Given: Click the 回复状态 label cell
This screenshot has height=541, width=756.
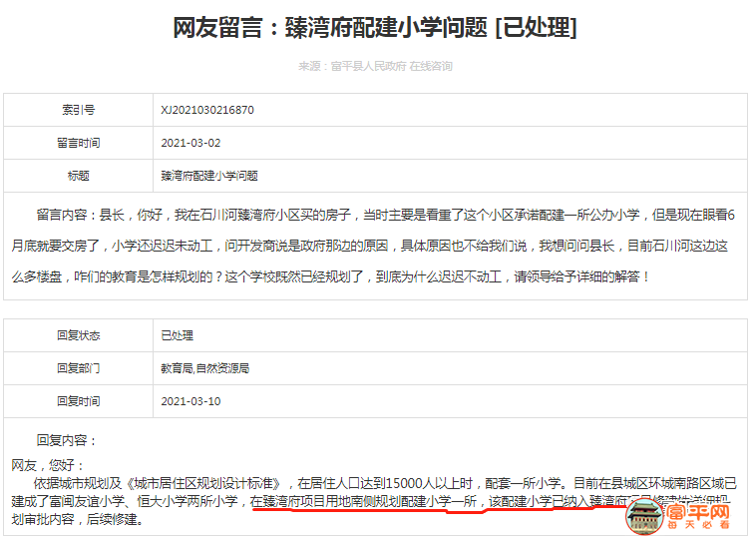Looking at the screenshot, I should [x=78, y=335].
